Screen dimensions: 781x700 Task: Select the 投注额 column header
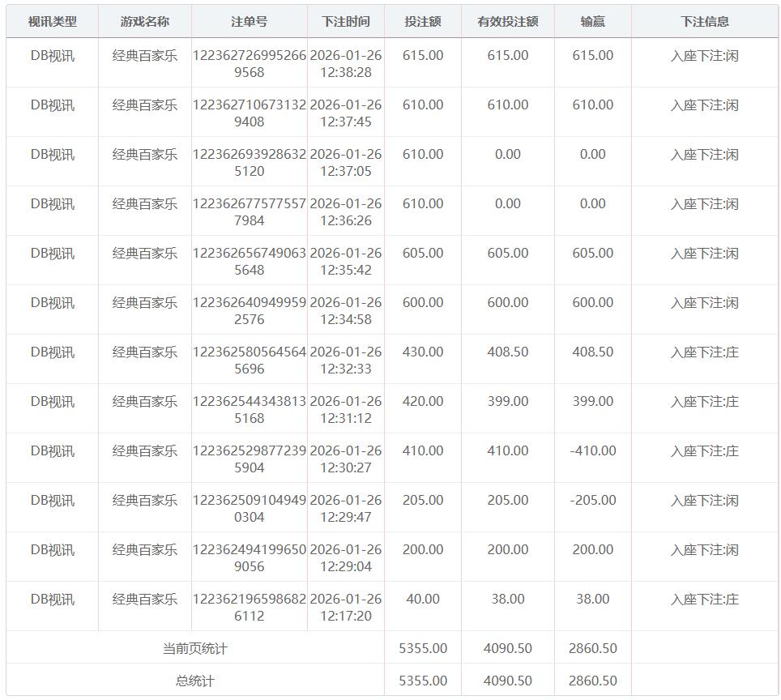422,22
